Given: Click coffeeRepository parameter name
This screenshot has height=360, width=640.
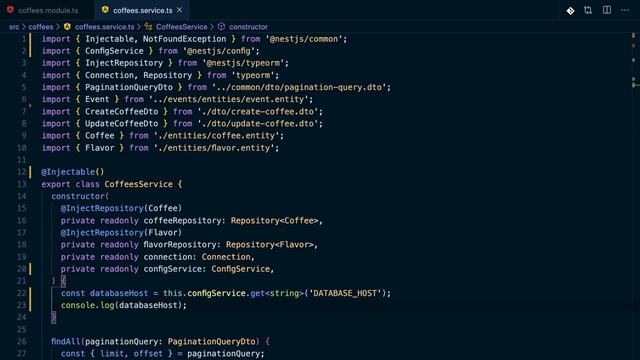Looking at the screenshot, I should point(182,221).
